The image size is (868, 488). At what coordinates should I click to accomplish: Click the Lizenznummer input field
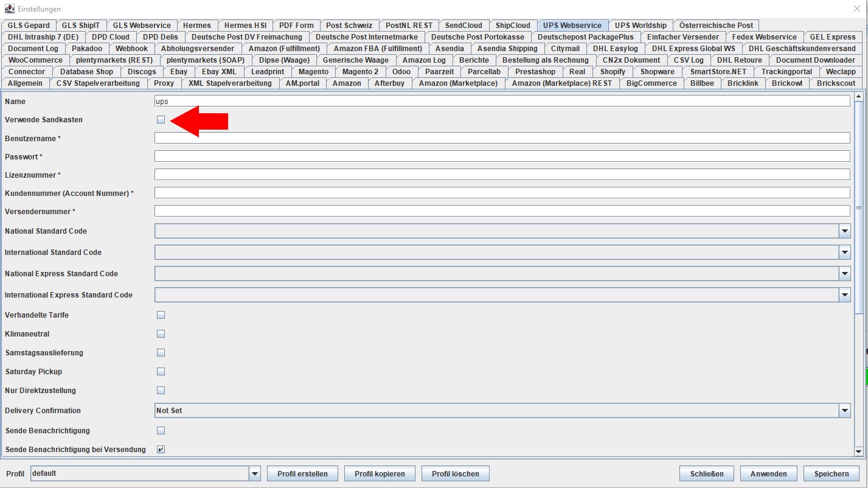coord(502,175)
